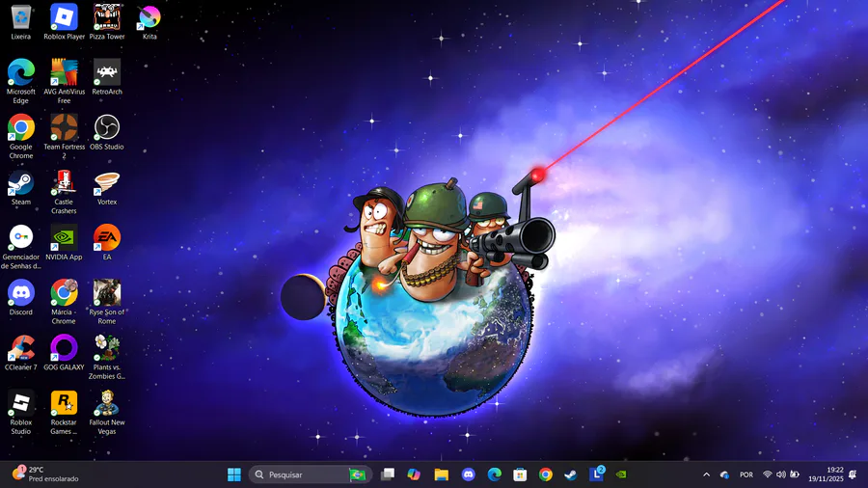The image size is (868, 488).
Task: Click the OneDrive cloud tray icon
Action: 724,474
